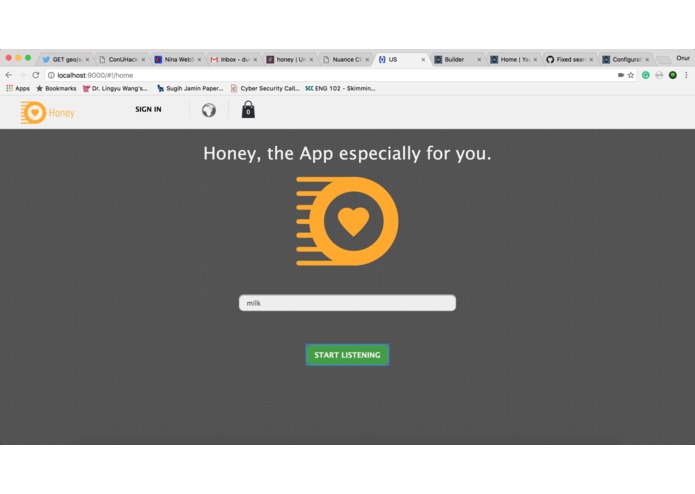Open the SIGN IN link

148,109
